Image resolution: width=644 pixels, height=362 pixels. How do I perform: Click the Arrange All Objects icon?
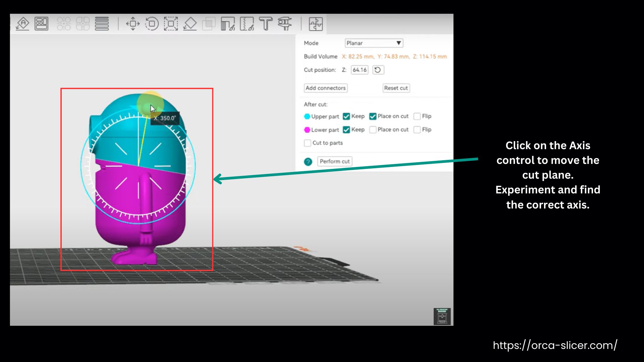(x=42, y=24)
